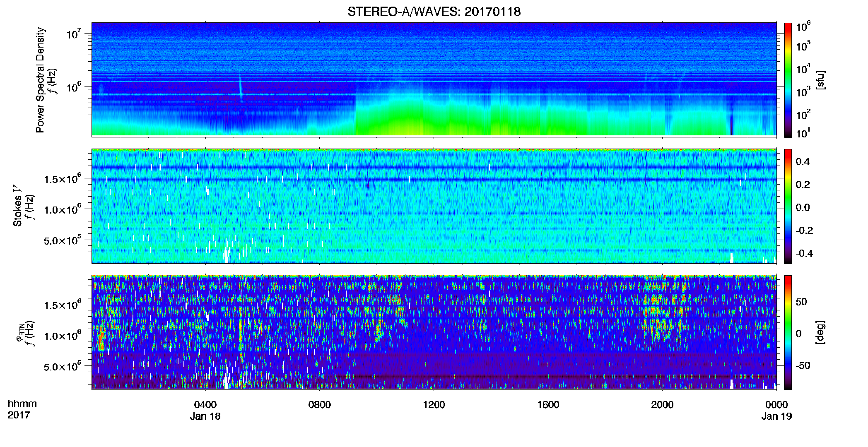Click the Stokes V colorbar
Viewport: 868px width, 447px height.
click(788, 206)
